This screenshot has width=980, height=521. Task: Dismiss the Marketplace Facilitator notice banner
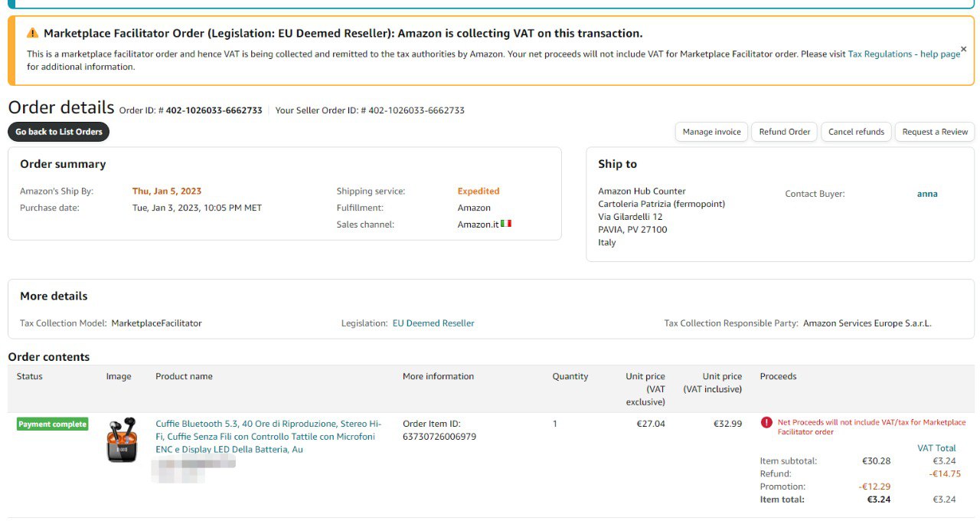963,49
